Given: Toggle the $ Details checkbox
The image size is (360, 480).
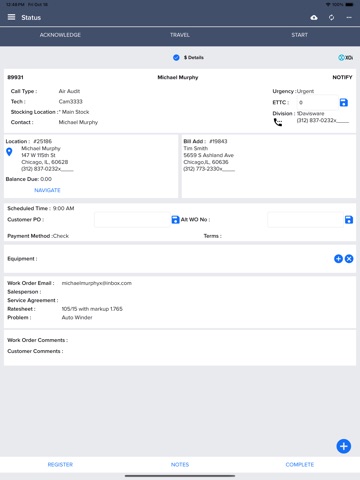Looking at the screenshot, I should click(x=176, y=58).
